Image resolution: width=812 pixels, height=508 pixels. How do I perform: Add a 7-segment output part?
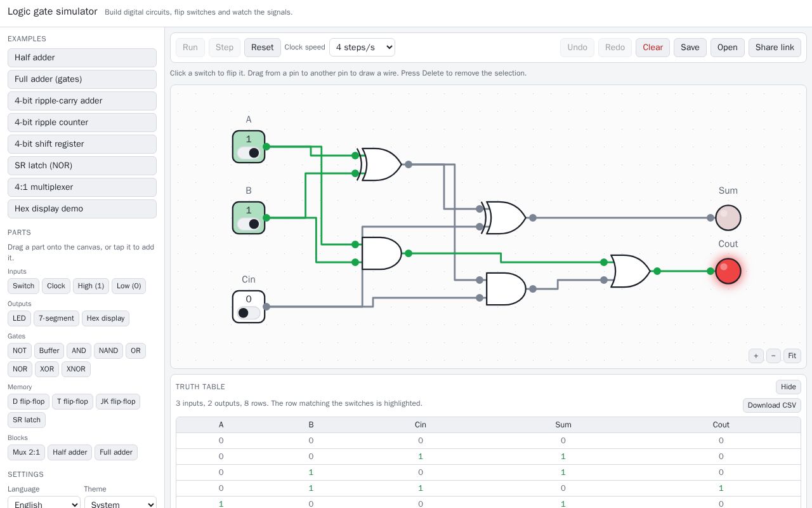point(56,318)
